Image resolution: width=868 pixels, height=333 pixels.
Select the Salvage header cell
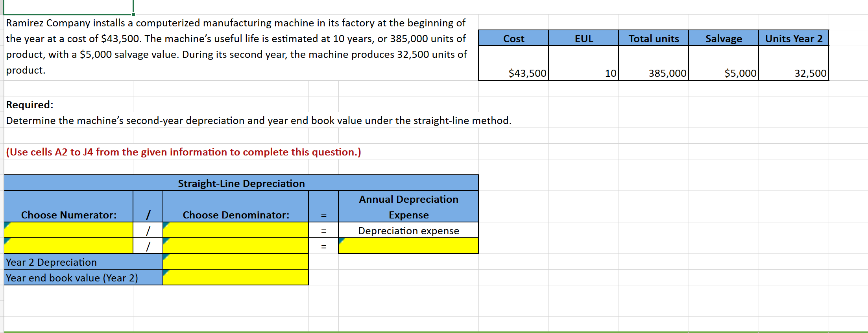pyautogui.click(x=724, y=38)
